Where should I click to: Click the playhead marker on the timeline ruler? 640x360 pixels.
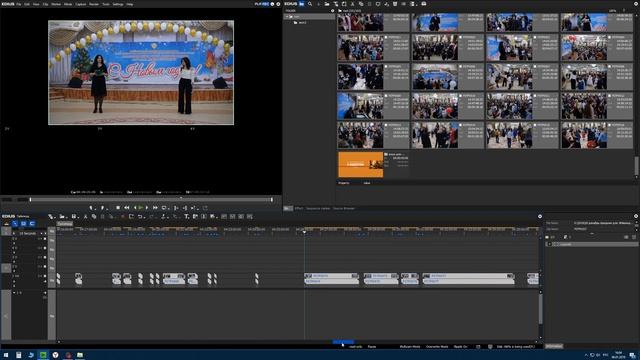(304, 232)
